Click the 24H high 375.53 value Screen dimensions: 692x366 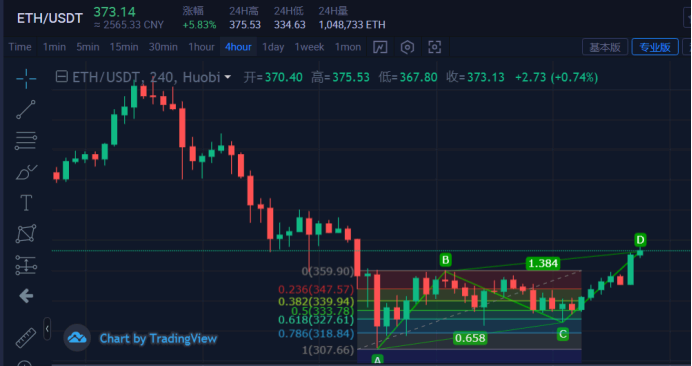(x=245, y=25)
